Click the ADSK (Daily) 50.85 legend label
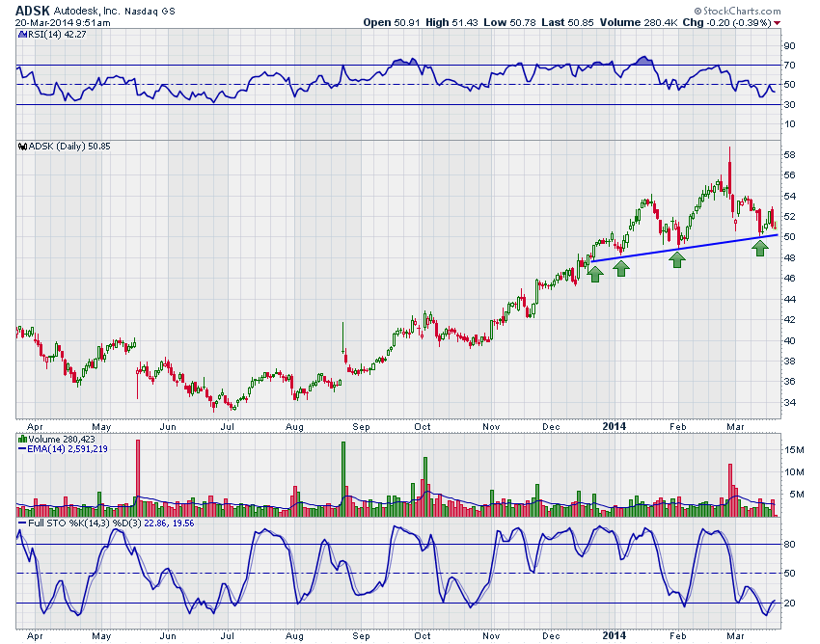 (69, 147)
